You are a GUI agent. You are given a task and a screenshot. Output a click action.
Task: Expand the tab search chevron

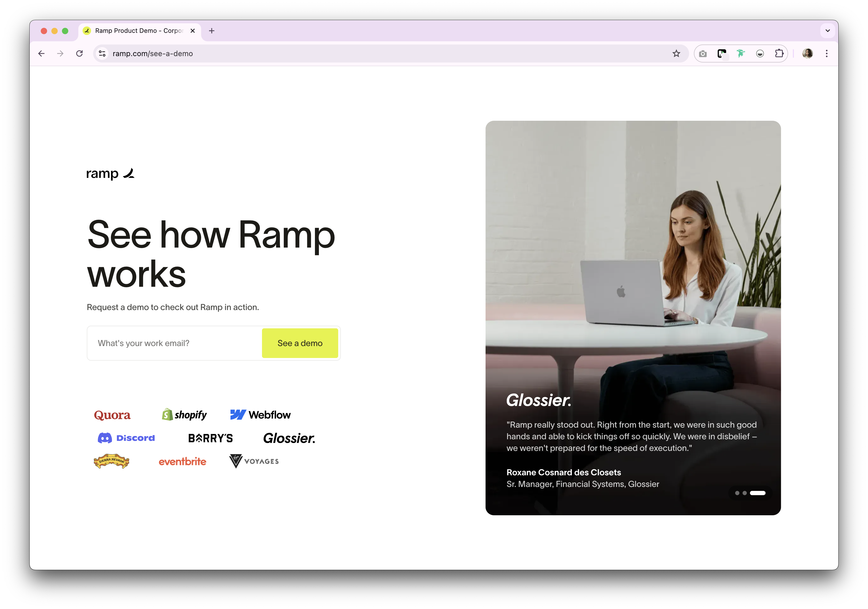click(828, 31)
